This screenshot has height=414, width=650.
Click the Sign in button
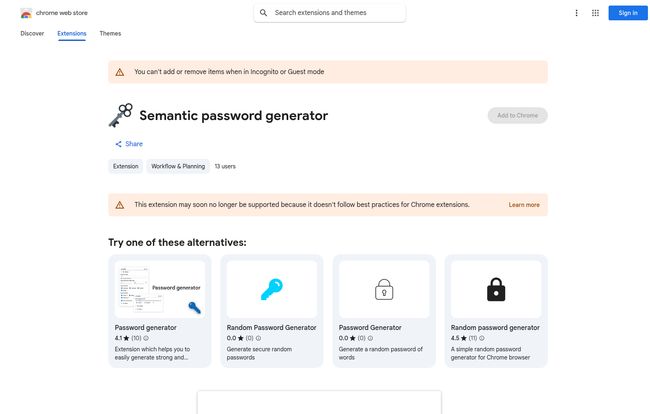[627, 13]
